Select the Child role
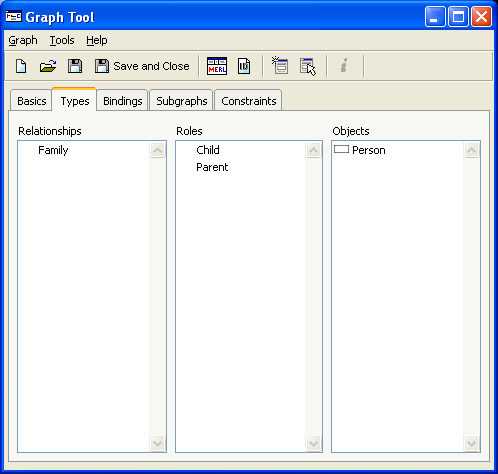Screen dimensions: 498x474 pos(208,150)
